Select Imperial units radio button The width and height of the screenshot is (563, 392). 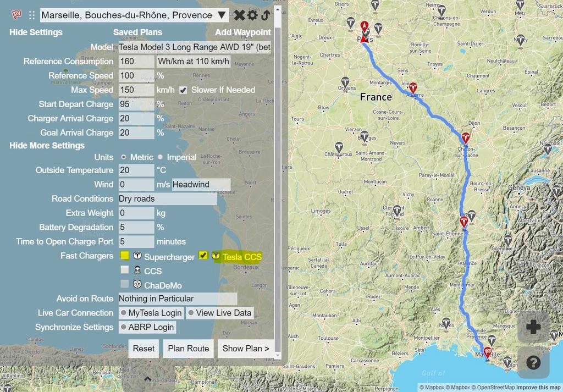(x=160, y=157)
